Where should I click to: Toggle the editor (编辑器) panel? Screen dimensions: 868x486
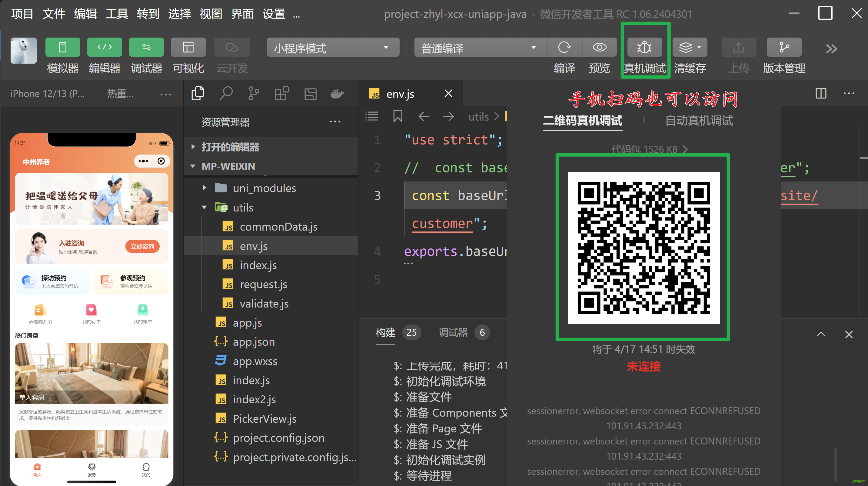105,47
